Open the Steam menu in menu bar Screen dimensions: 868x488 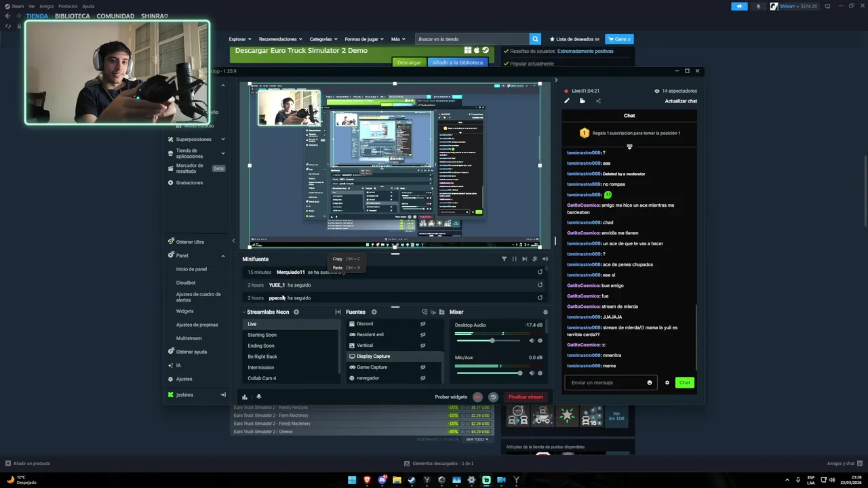18,6
